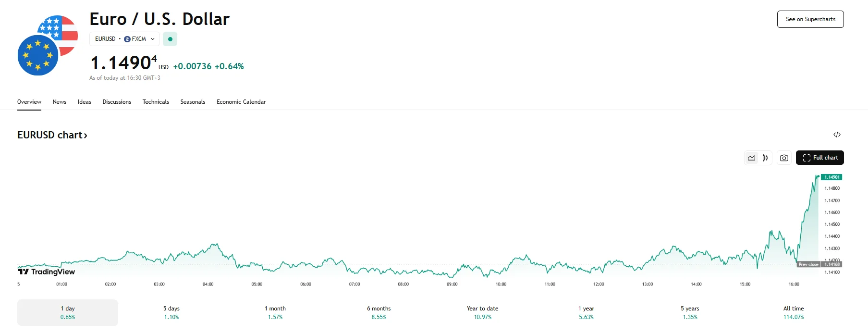Go to the Economic Calendar tab
Image resolution: width=868 pixels, height=334 pixels.
(241, 102)
